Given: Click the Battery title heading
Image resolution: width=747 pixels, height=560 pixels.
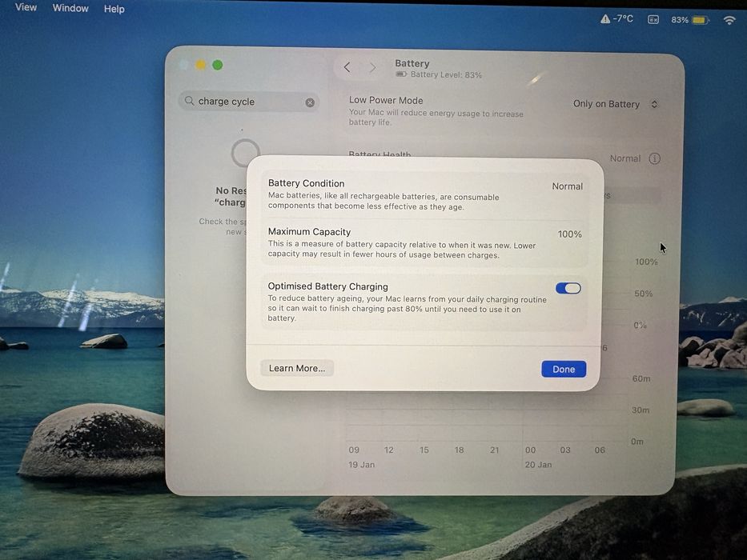Looking at the screenshot, I should click(x=412, y=63).
